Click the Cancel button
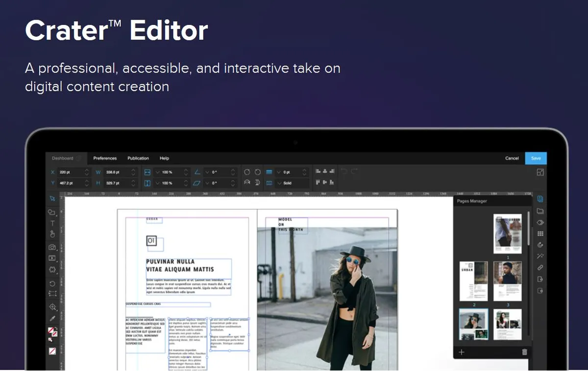This screenshot has width=588, height=371. (512, 158)
